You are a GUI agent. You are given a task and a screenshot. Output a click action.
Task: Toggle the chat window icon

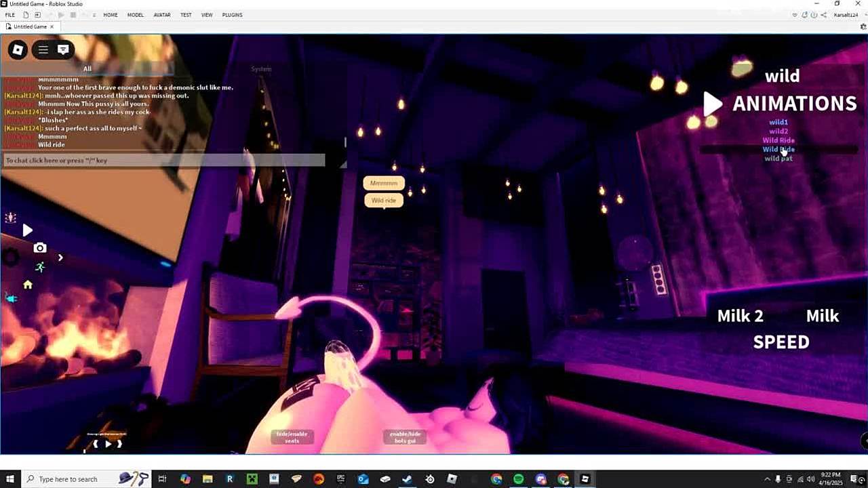pyautogui.click(x=63, y=49)
